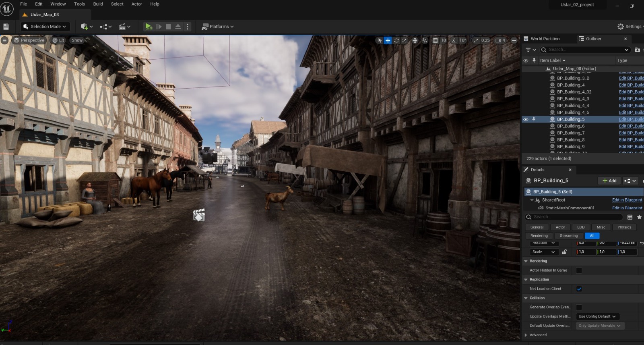Click the Add component button
This screenshot has width=644, height=345.
[609, 181]
